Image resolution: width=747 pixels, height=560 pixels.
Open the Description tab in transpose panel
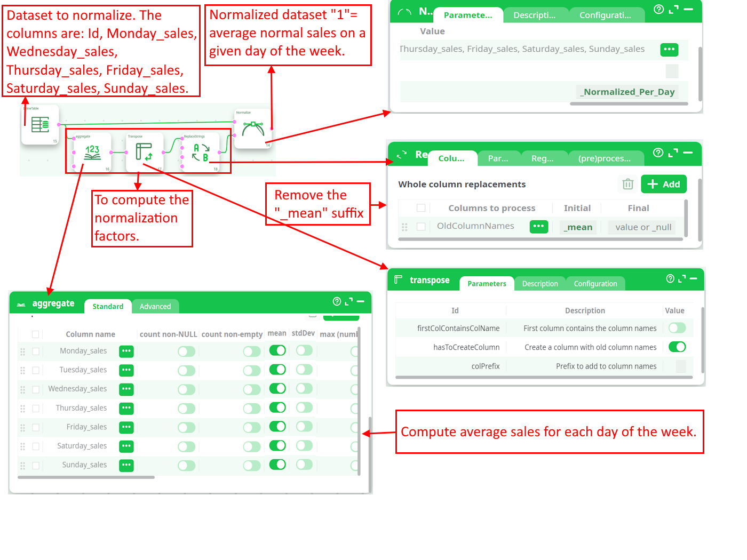tap(539, 284)
